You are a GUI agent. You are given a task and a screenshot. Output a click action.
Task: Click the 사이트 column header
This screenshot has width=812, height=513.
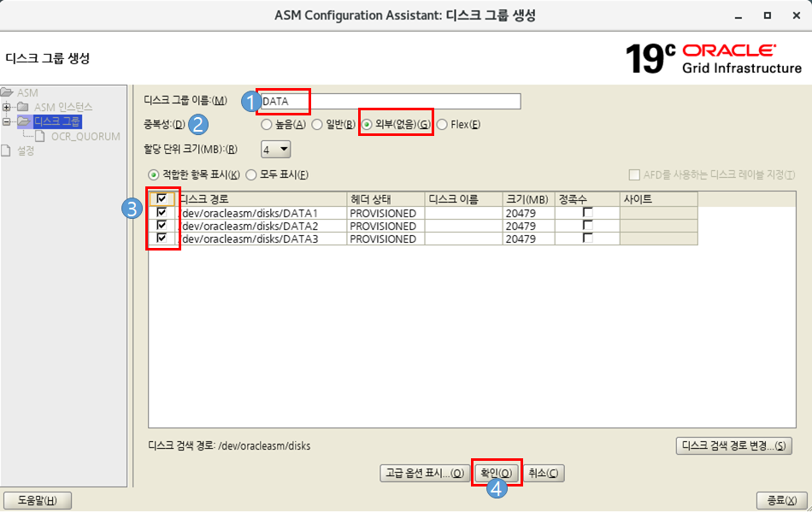click(x=659, y=199)
